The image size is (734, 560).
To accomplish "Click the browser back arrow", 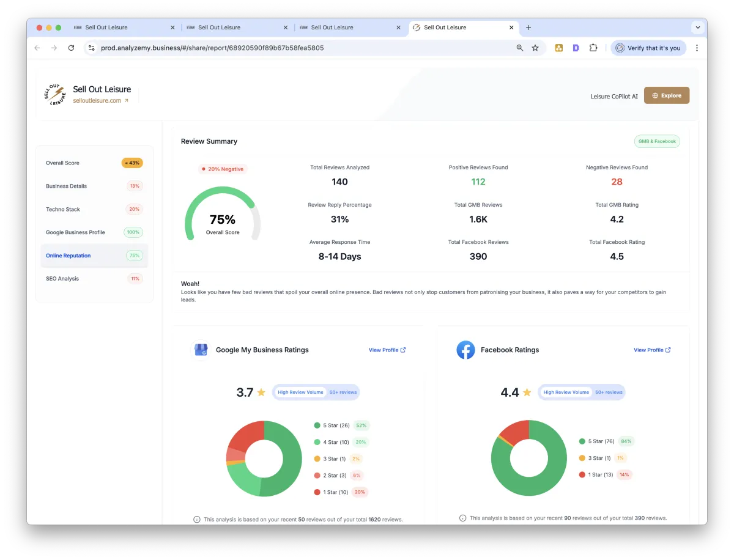I will point(37,48).
